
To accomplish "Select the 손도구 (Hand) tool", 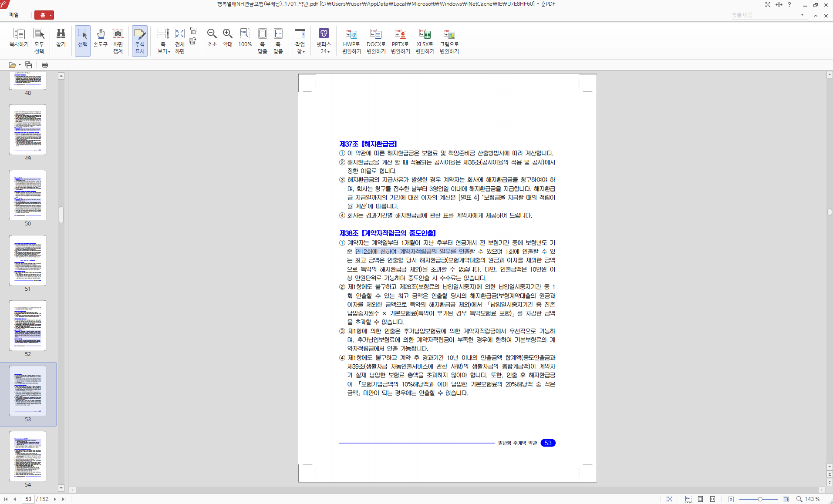I will (100, 38).
